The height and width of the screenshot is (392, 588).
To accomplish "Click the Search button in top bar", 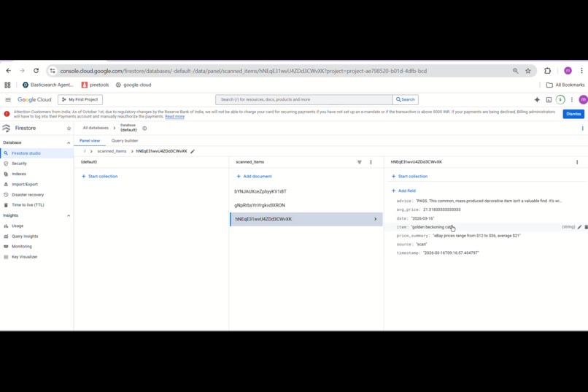I will tap(406, 99).
